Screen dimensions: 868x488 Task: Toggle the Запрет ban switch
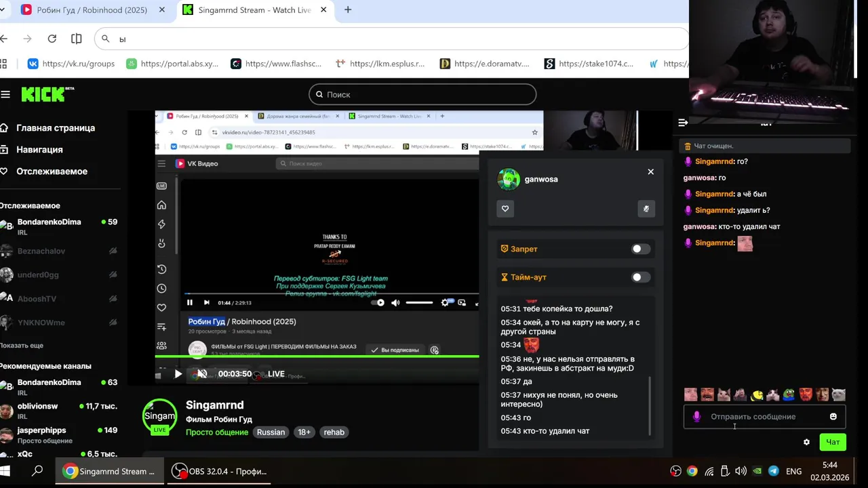tap(641, 249)
